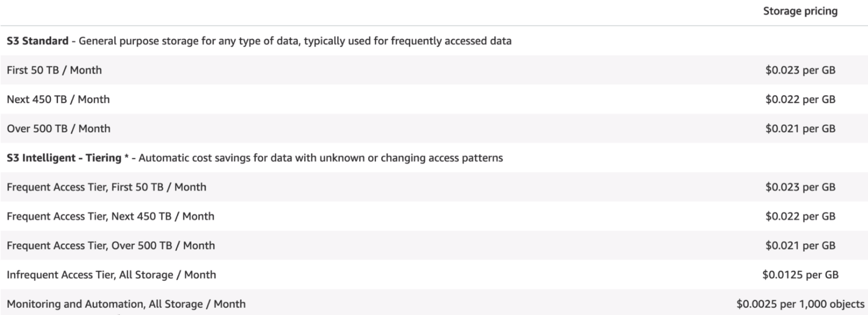Viewport: 868px width, 315px height.
Task: Click Frequent Access Tier, First 50 TB row
Action: point(107,187)
